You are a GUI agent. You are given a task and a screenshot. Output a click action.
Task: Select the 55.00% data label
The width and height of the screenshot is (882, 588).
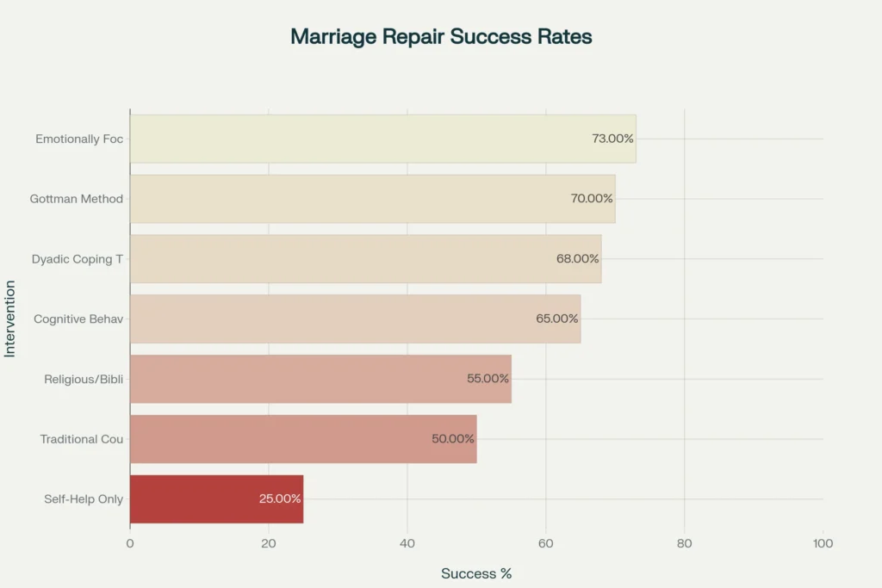tap(488, 379)
